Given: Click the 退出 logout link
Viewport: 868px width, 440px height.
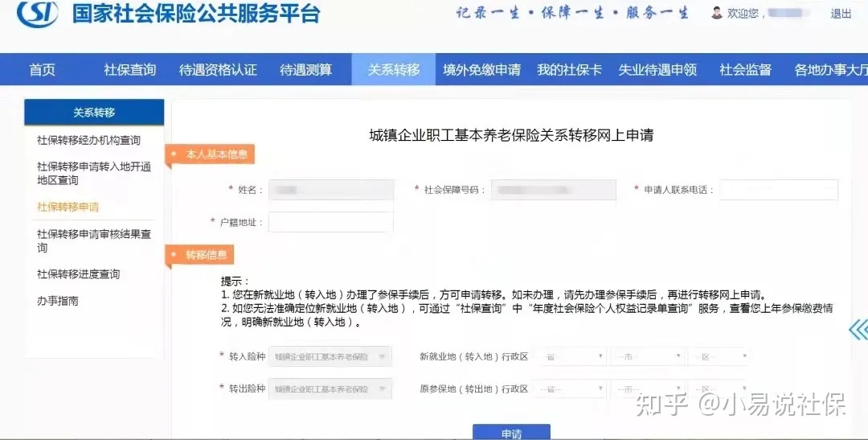Looking at the screenshot, I should tap(841, 14).
